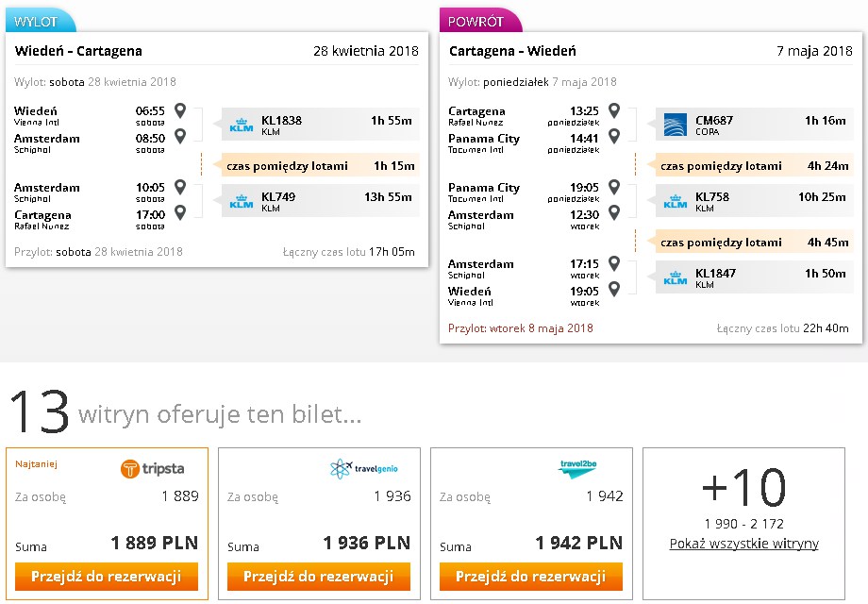Click the travel2be logo
Screen dimensions: 868x604
click(x=577, y=468)
